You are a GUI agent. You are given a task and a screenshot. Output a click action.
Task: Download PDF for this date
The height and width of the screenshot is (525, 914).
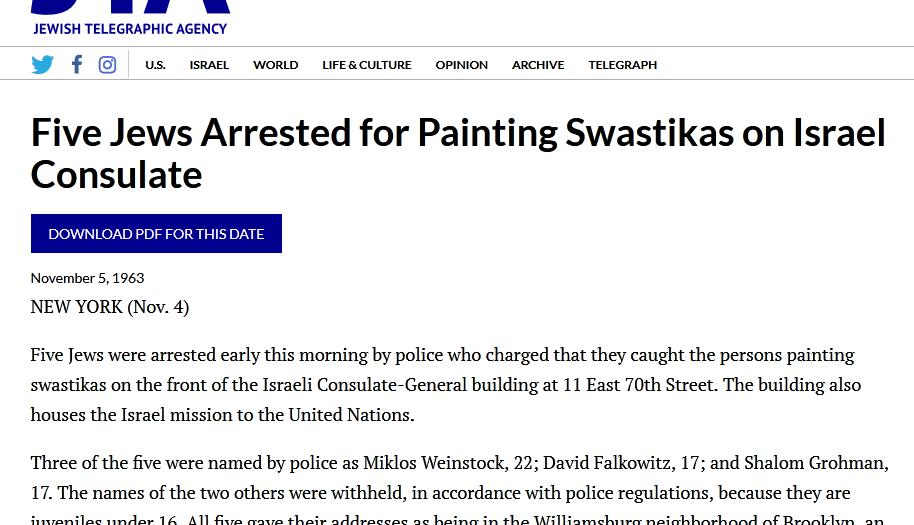[156, 234]
